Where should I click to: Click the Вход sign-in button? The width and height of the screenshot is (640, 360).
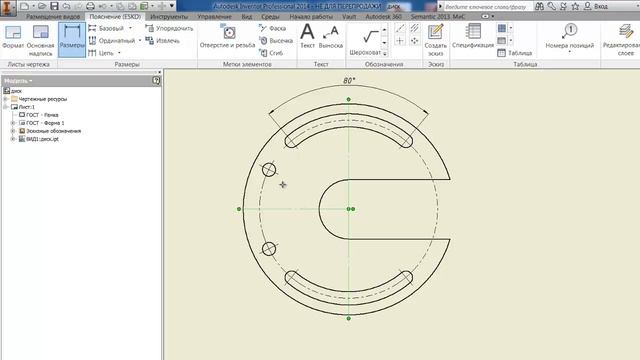pyautogui.click(x=596, y=6)
